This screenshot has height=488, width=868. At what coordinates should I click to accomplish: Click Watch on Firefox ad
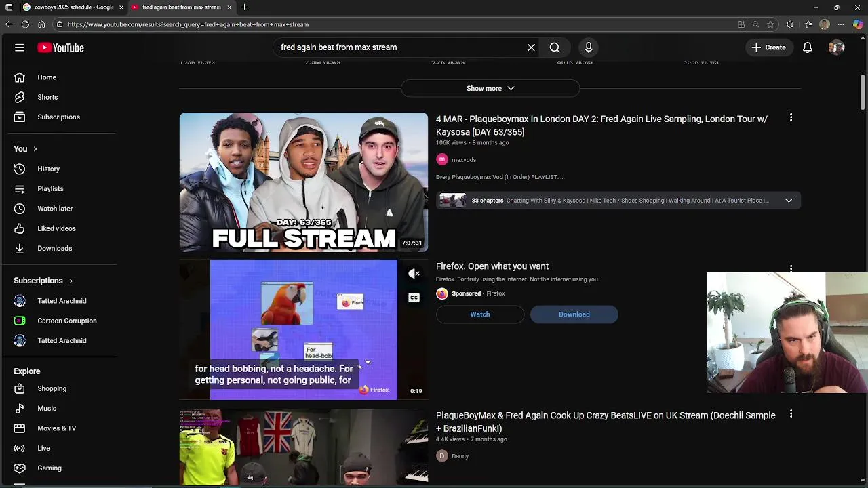[x=480, y=314]
